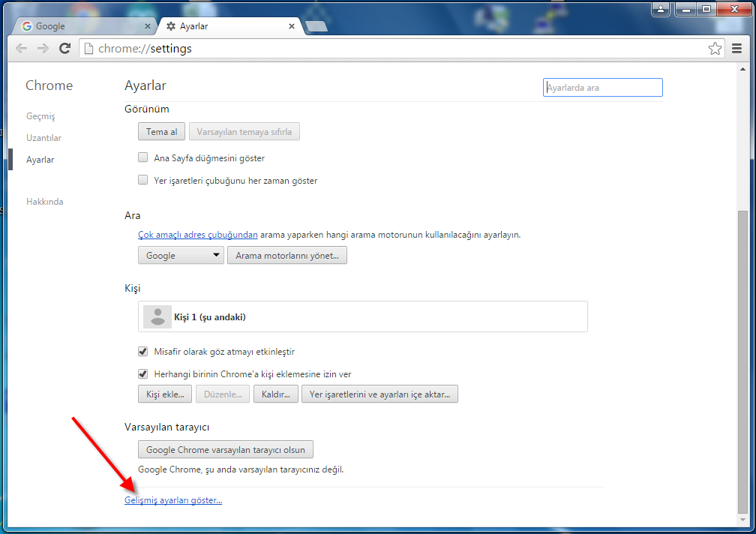Click the Chrome heading in sidebar
Screen dimensions: 756x534
(x=49, y=85)
